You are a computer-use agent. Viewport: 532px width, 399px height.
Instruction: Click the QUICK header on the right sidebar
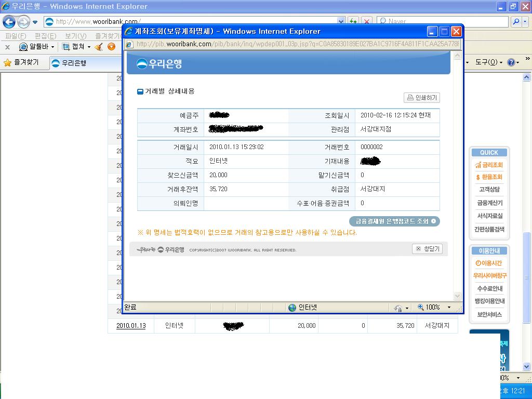point(489,153)
